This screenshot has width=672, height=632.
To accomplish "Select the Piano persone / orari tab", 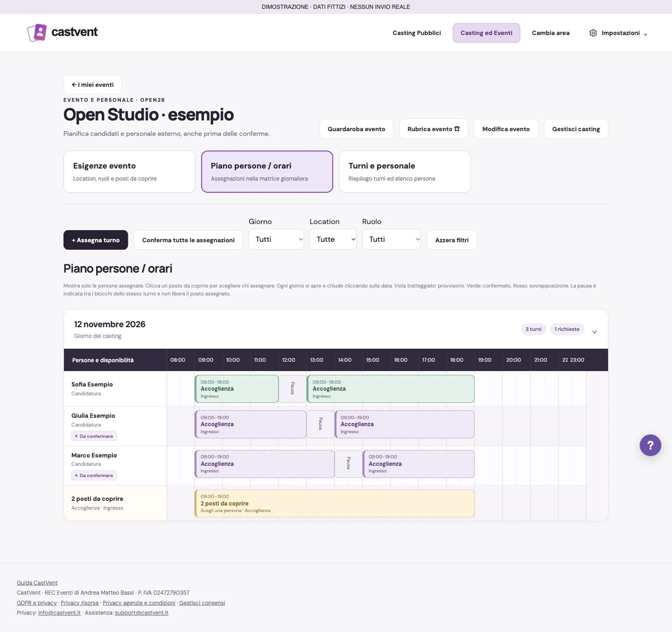I will click(x=267, y=171).
